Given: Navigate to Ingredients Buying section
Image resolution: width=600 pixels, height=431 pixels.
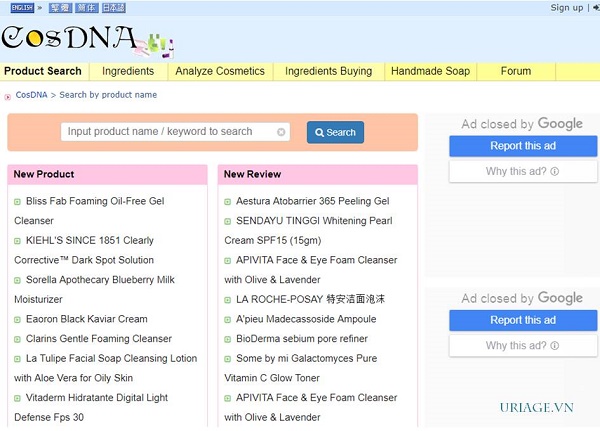Looking at the screenshot, I should [328, 71].
